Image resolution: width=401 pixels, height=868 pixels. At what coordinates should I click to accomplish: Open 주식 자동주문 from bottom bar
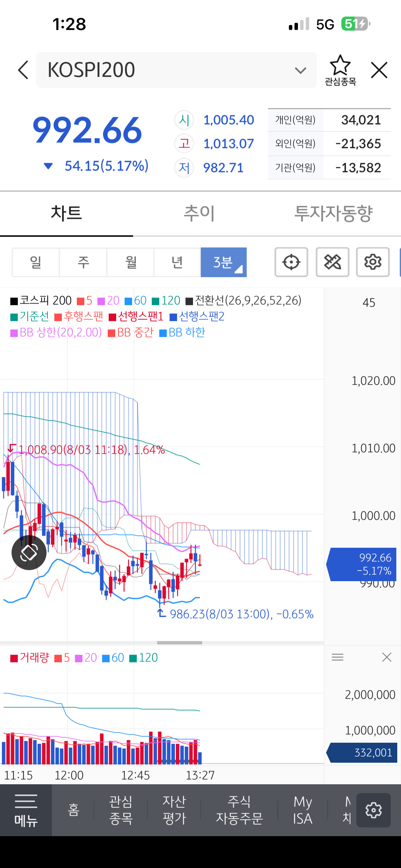click(x=239, y=810)
